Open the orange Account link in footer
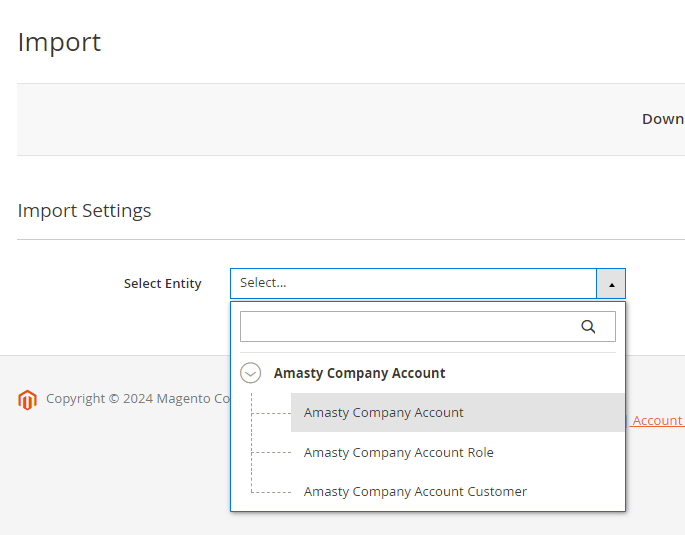Screen dimensions: 685x535 tap(657, 421)
